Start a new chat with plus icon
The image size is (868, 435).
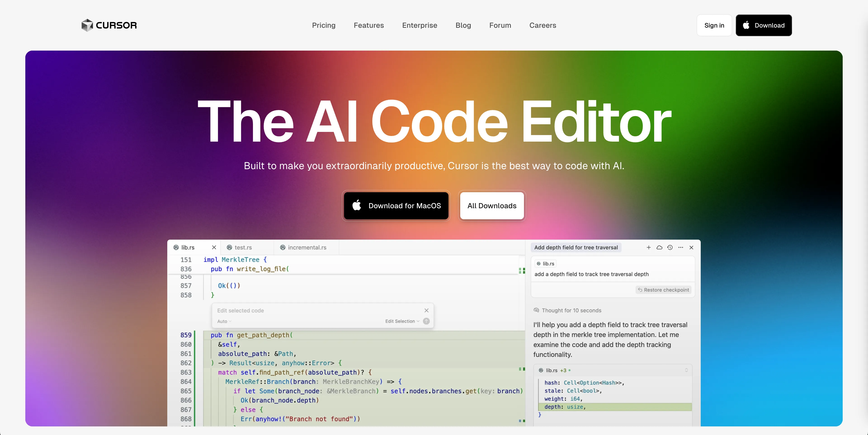pos(648,248)
